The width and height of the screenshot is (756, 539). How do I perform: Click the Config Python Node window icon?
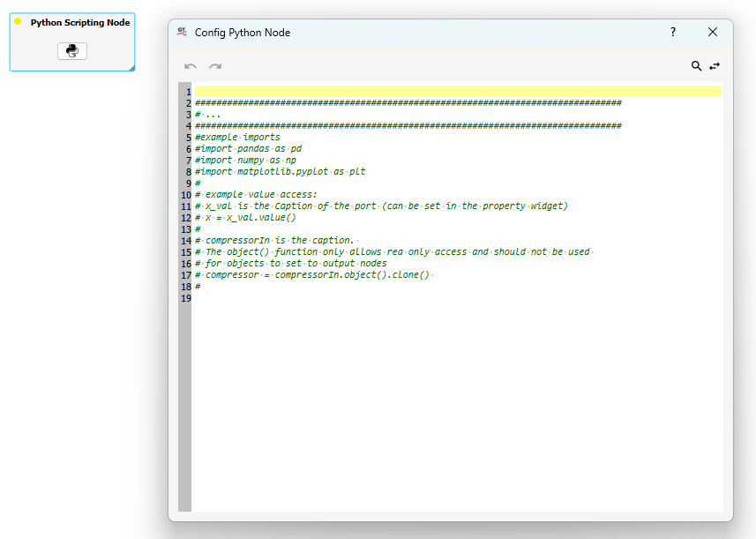(182, 32)
